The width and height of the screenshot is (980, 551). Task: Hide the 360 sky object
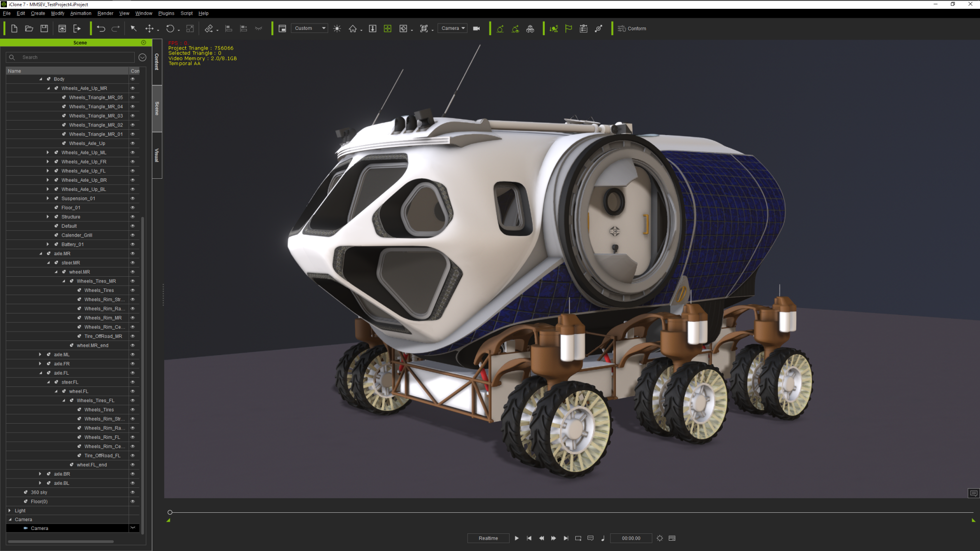point(133,492)
